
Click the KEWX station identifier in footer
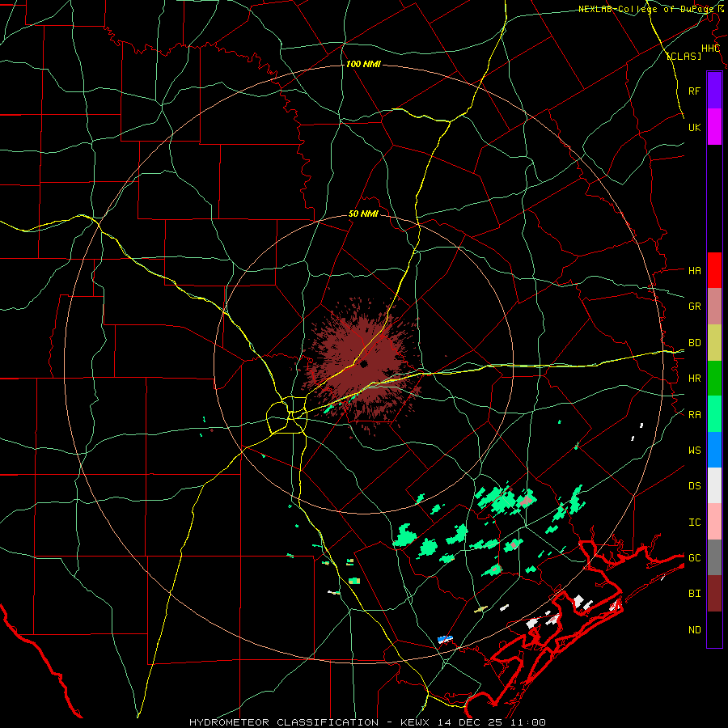click(414, 722)
